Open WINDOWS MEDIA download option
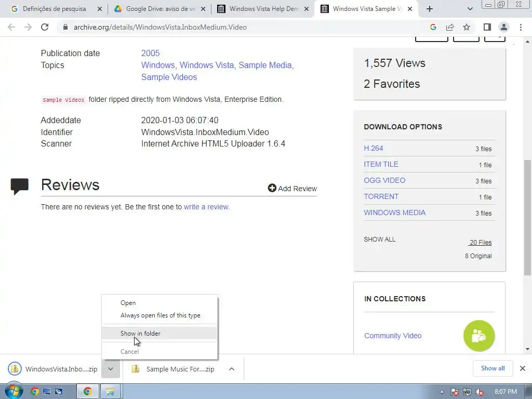Image resolution: width=532 pixels, height=399 pixels. click(395, 212)
